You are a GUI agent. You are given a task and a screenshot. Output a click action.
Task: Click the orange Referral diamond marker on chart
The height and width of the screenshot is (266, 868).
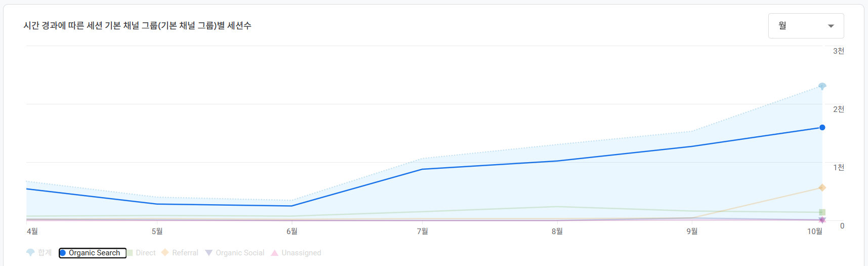click(822, 188)
